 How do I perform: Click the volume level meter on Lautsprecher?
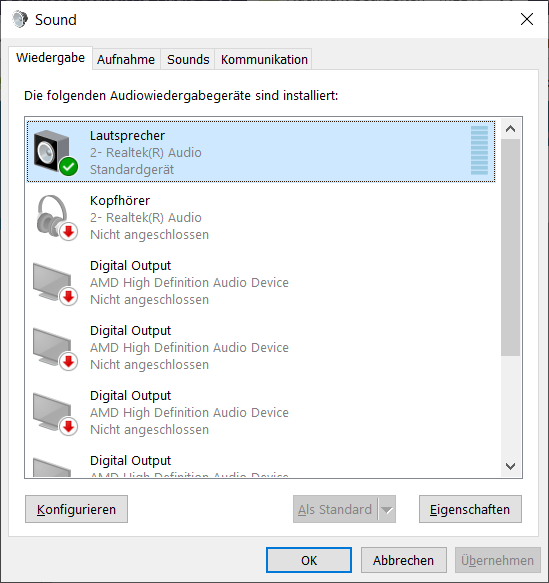(479, 150)
